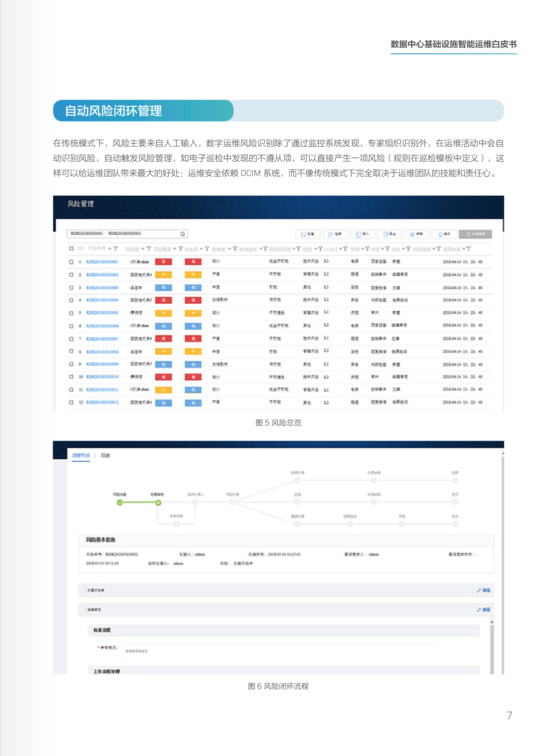Click the 导入 (import) toolbar icon
This screenshot has width=557, height=756.
[x=363, y=234]
